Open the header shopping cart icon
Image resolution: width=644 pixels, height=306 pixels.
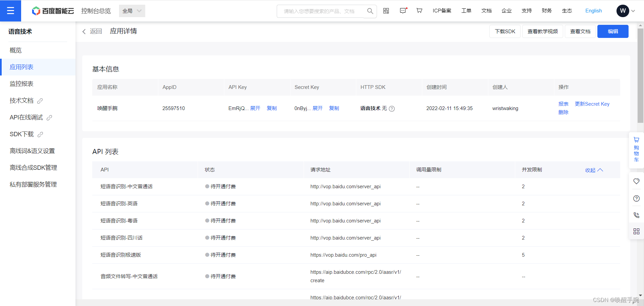[419, 11]
